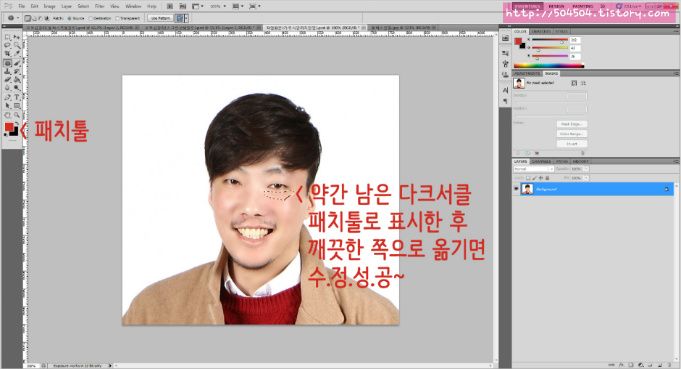Select the Lasso tool
The width and height of the screenshot is (681, 369).
tap(8, 45)
